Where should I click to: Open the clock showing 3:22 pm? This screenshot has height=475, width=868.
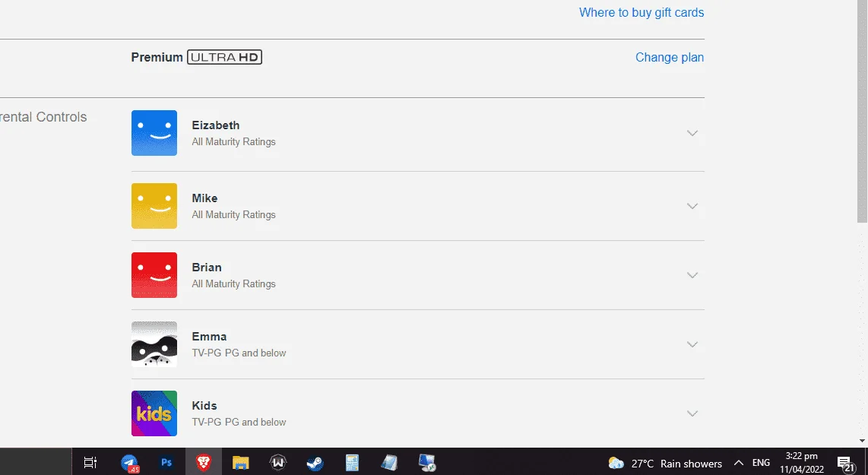(802, 462)
